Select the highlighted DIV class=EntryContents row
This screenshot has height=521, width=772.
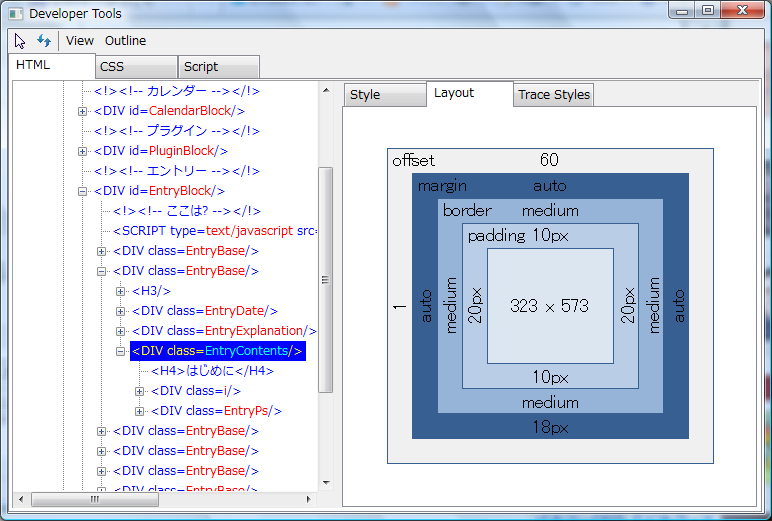[x=218, y=351]
